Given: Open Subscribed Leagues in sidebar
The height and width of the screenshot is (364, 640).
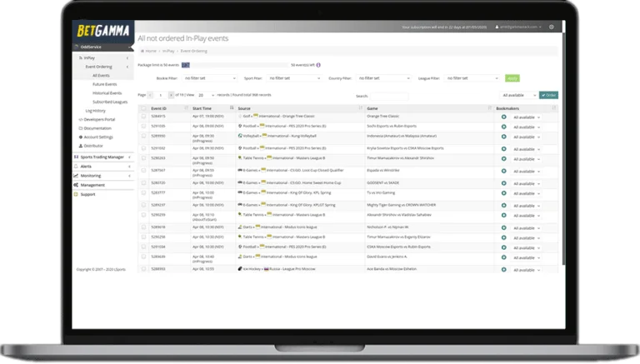Looking at the screenshot, I should click(x=110, y=102).
